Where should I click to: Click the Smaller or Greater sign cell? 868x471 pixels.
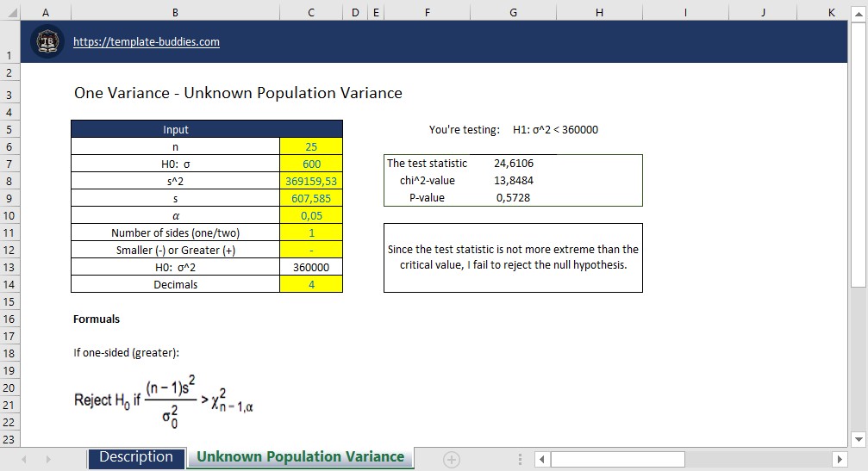[x=311, y=251]
